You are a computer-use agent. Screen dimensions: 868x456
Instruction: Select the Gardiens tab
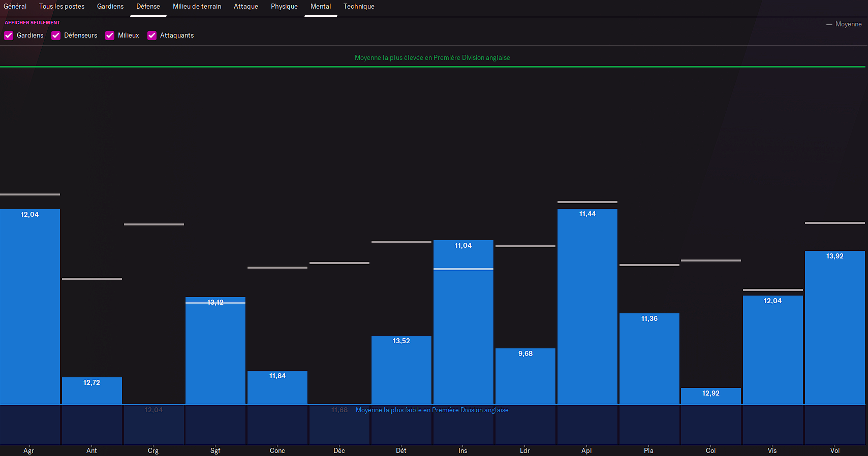pos(110,7)
